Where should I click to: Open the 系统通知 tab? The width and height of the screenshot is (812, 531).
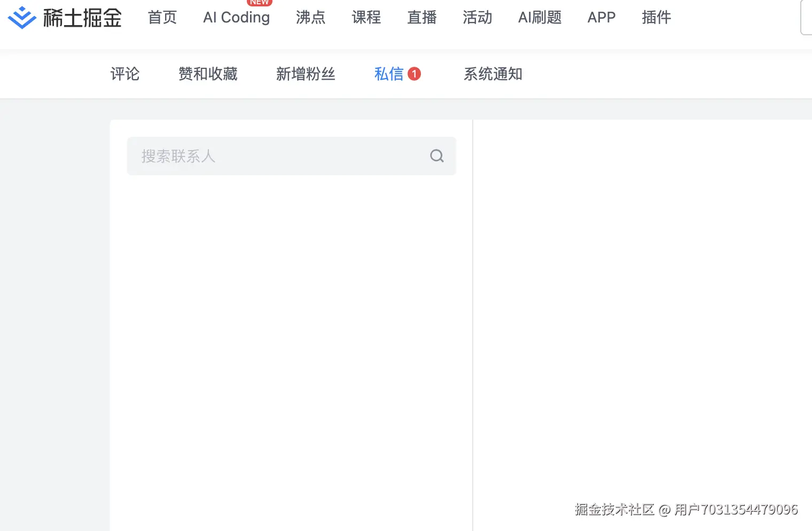(493, 74)
